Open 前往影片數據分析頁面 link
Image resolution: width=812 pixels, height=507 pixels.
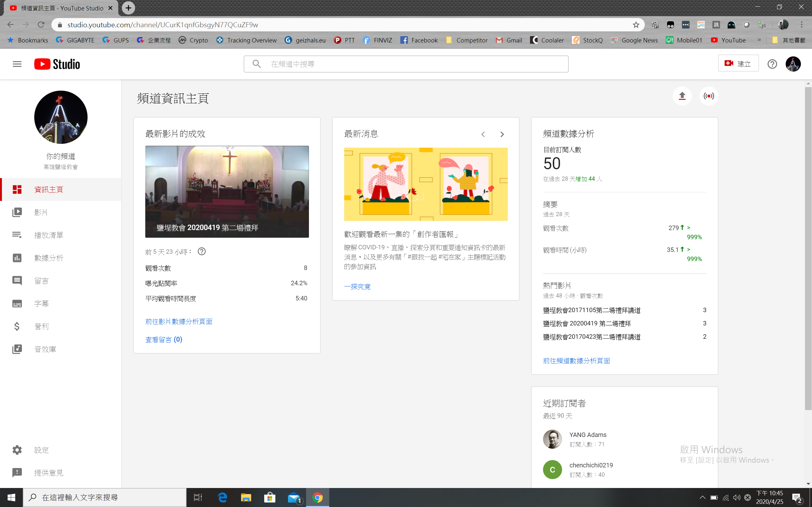pos(179,322)
